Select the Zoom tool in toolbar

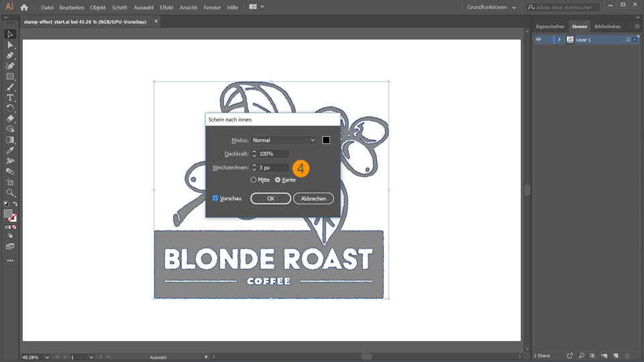tap(10, 192)
